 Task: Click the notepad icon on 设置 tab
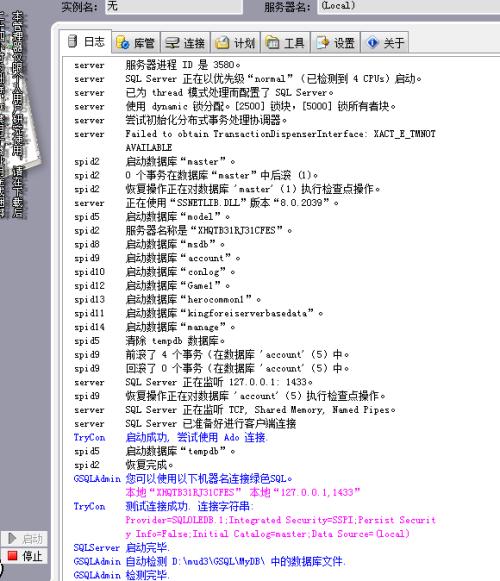[x=322, y=43]
